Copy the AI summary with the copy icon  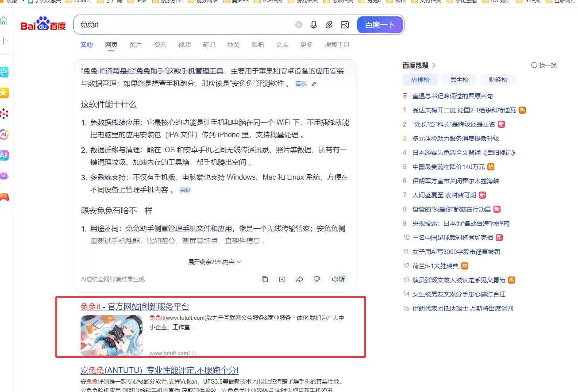click(x=265, y=279)
